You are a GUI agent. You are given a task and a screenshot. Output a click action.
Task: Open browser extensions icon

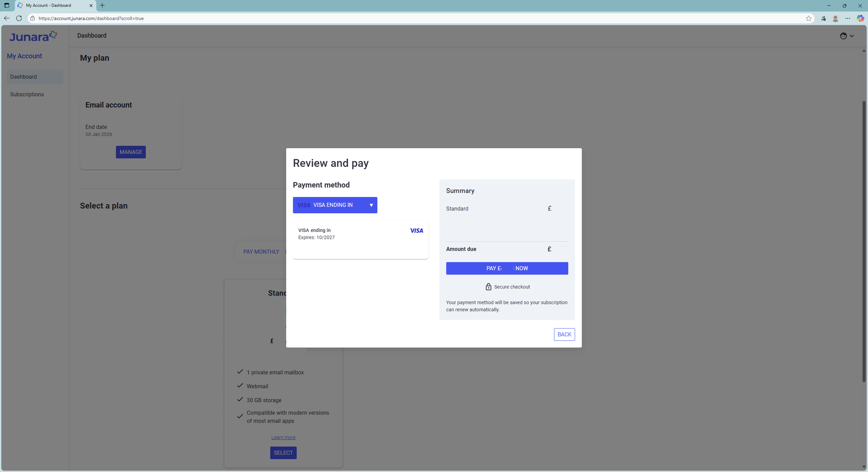tap(823, 18)
